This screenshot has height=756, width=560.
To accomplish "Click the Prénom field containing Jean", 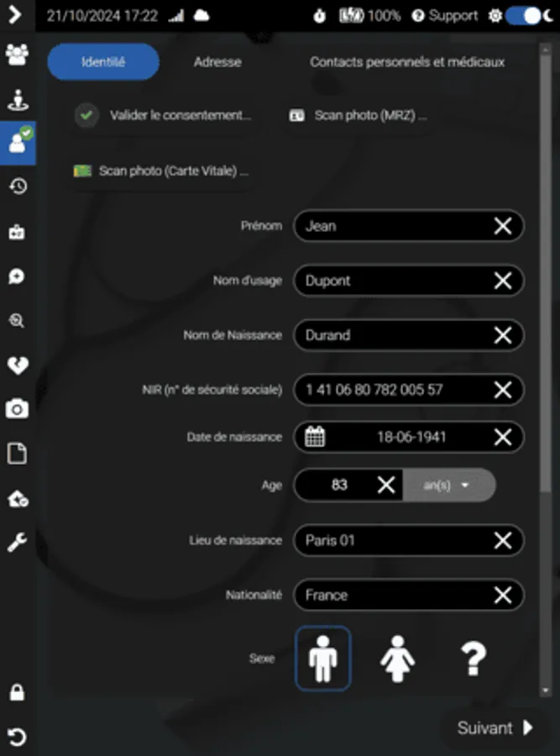I will click(x=408, y=226).
